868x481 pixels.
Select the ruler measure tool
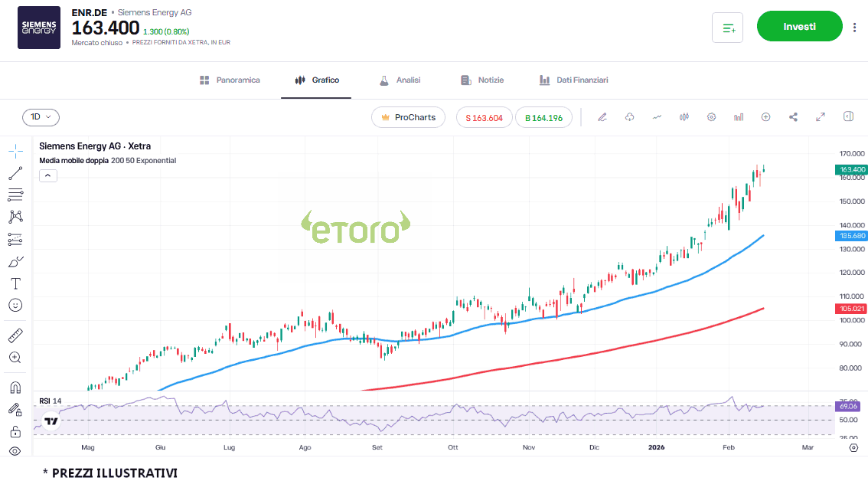pos(15,335)
